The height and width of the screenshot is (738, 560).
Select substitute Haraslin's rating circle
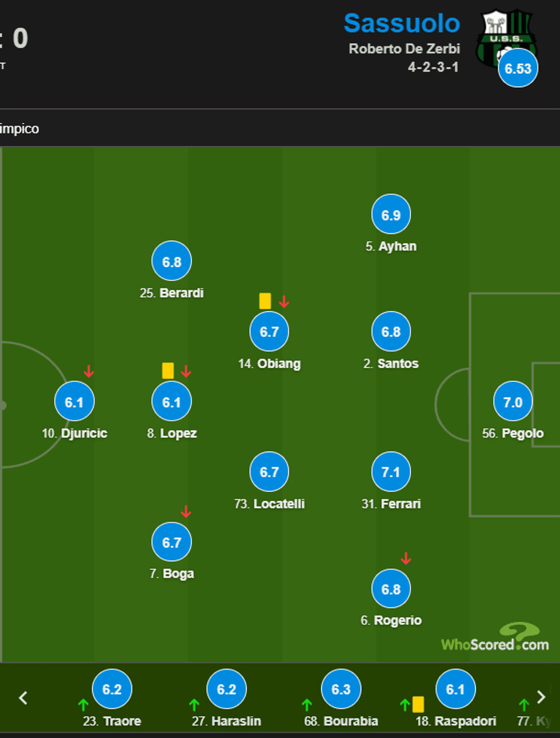point(226,689)
